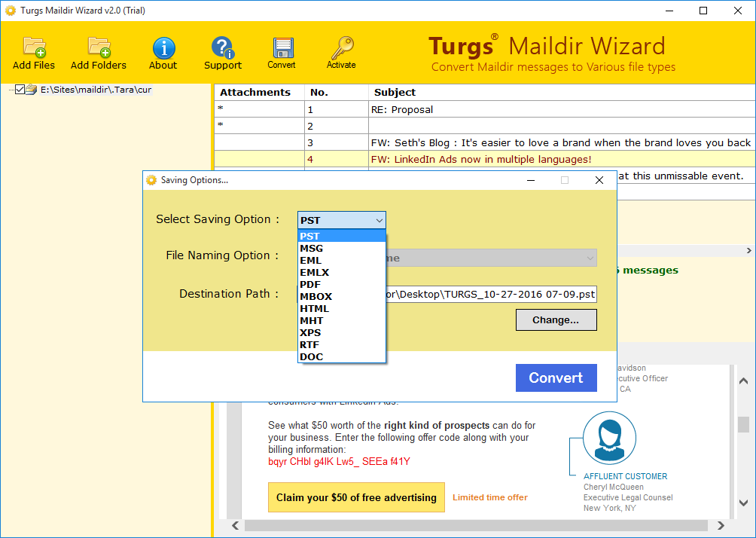Choose HTML from saving option list
This screenshot has height=538, width=756.
(341, 308)
